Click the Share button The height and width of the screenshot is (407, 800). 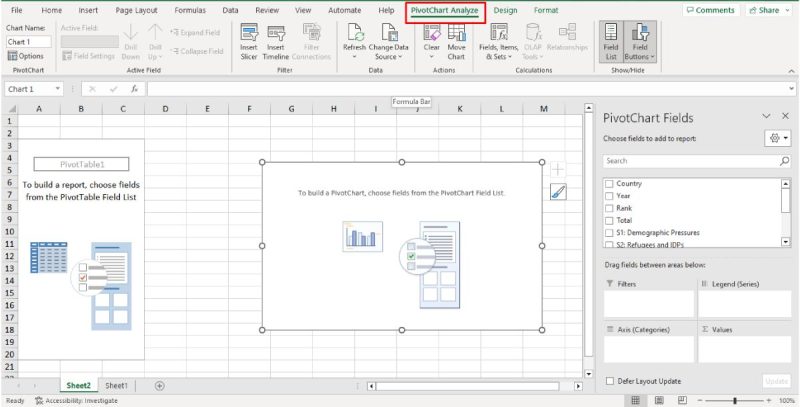765,10
